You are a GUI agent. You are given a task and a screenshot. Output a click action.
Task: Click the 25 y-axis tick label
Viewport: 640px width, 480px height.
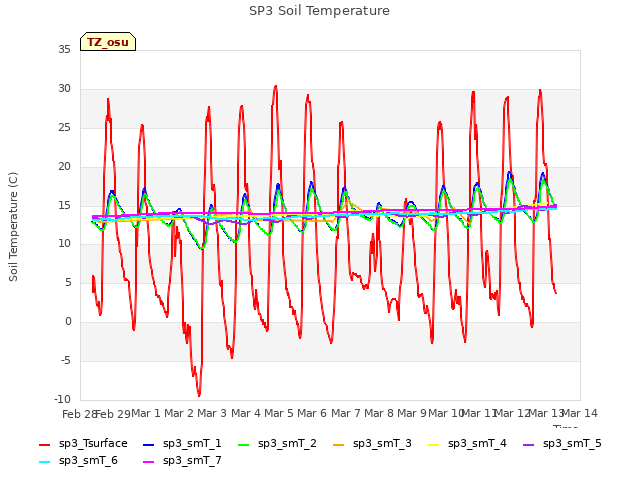[64, 128]
